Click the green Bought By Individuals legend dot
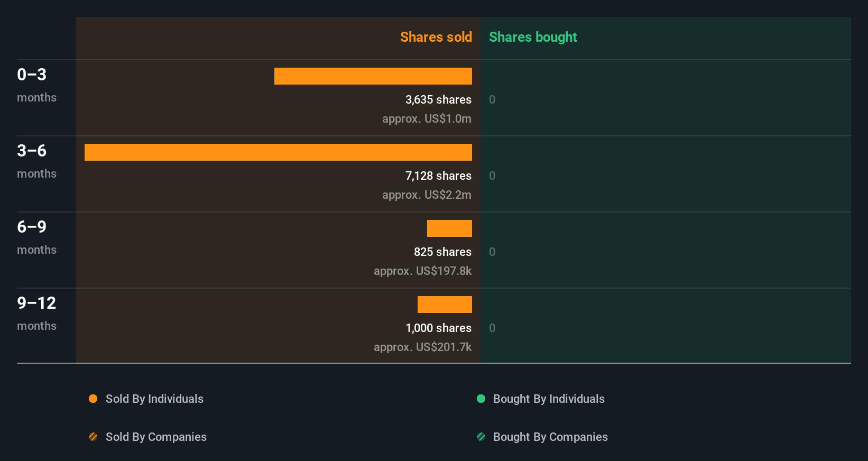Image resolution: width=868 pixels, height=461 pixels. coord(481,399)
